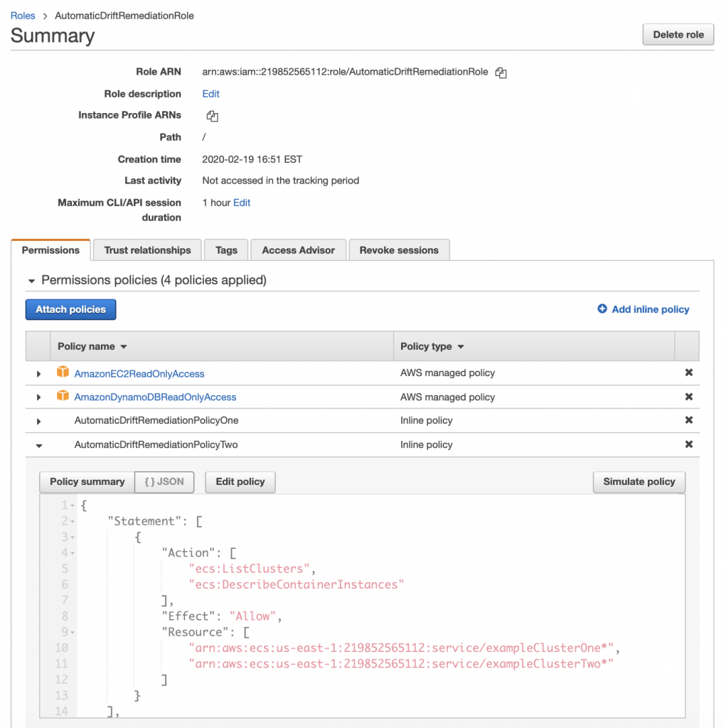Click the Edit policy button
Screen dimensions: 726x728
coord(240,482)
